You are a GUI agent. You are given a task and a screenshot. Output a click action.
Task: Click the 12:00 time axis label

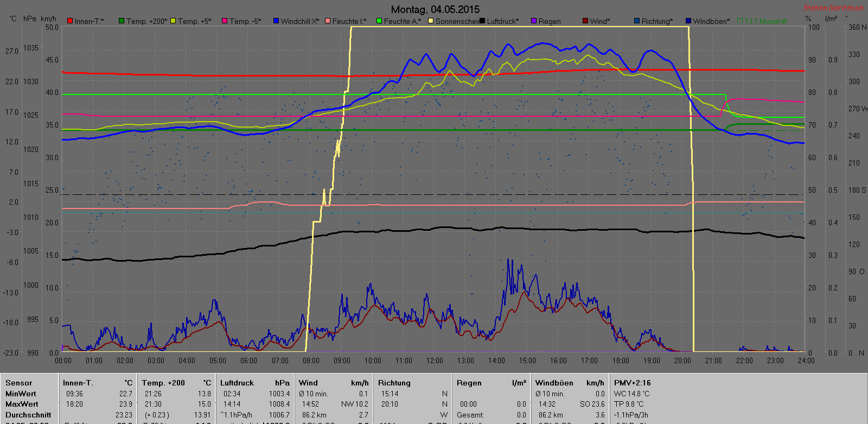pyautogui.click(x=435, y=360)
